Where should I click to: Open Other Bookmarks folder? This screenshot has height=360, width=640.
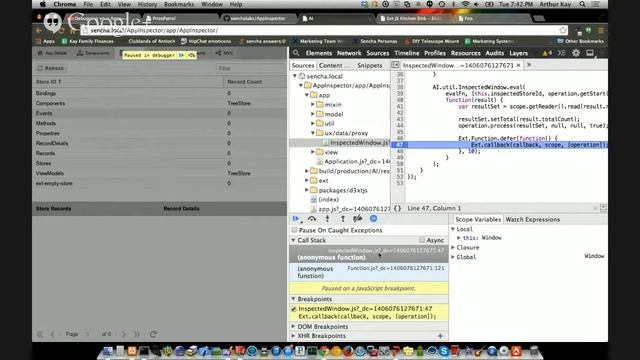[x=580, y=41]
